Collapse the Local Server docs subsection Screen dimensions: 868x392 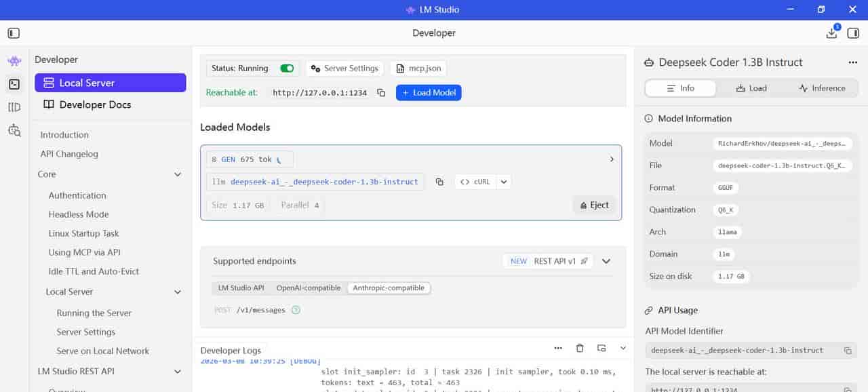coord(178,292)
